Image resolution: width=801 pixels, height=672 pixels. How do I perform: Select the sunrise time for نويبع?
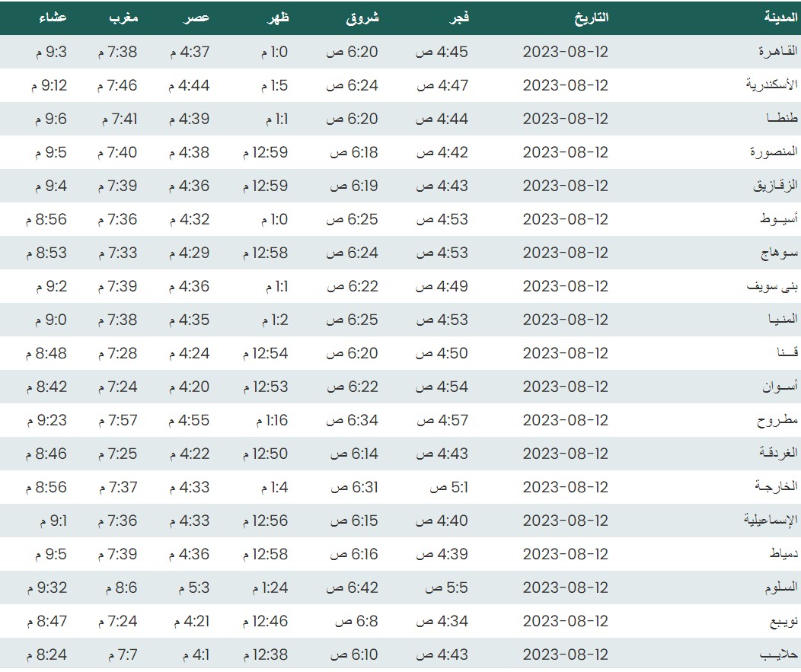tap(356, 621)
